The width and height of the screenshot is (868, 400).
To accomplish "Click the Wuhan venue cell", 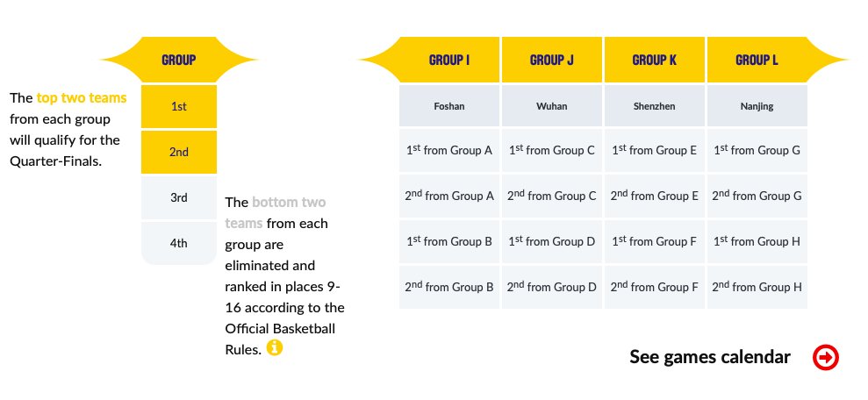I will [552, 106].
